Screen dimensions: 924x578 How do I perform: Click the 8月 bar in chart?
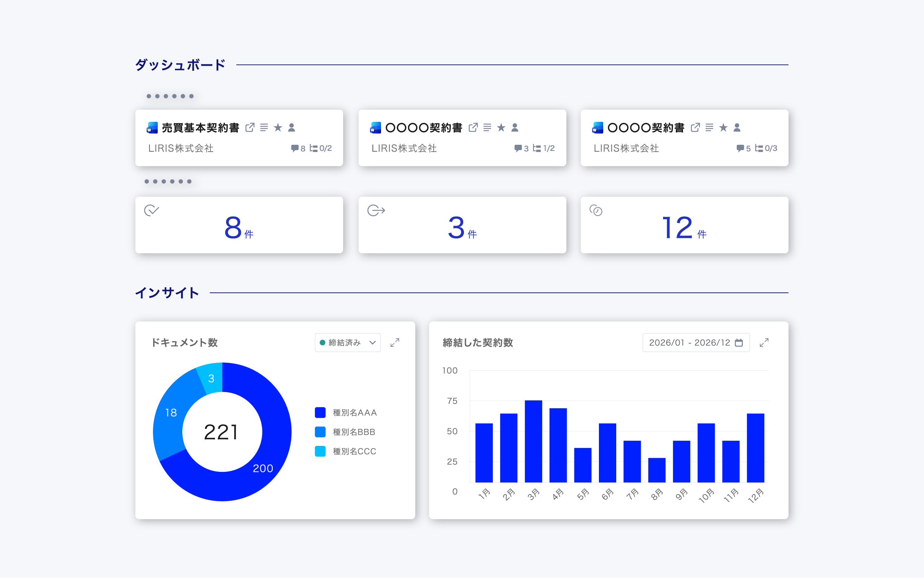tap(657, 470)
